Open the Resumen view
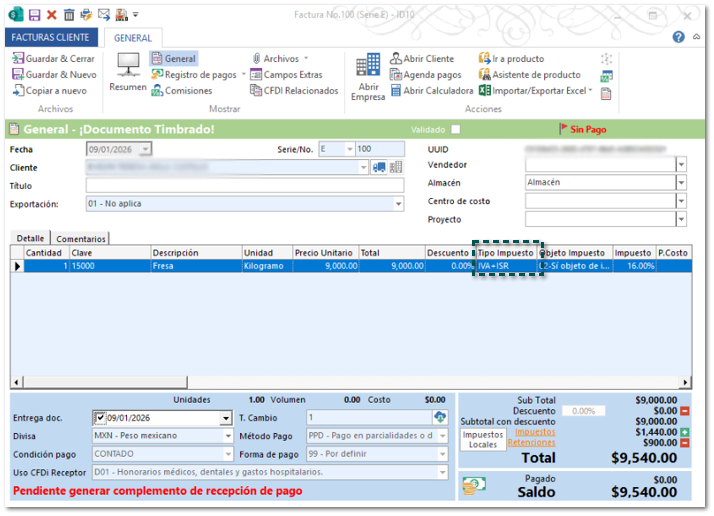The image size is (714, 516). [x=128, y=72]
